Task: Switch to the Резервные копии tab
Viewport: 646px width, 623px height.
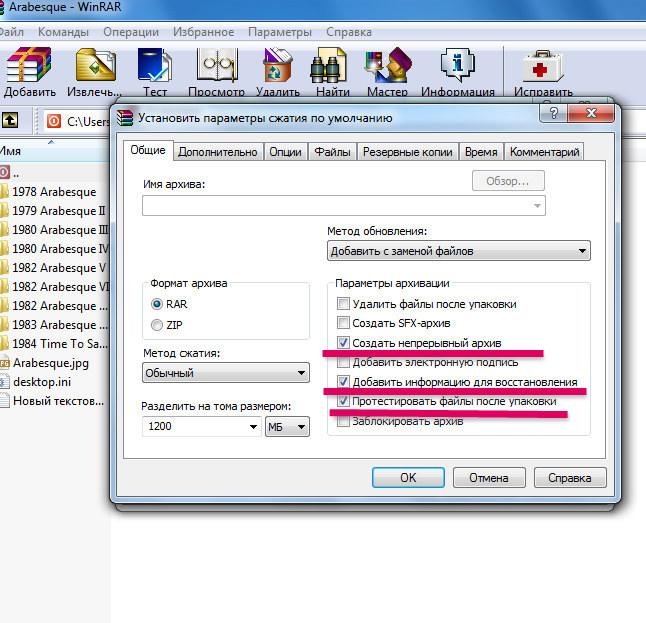Action: [407, 152]
